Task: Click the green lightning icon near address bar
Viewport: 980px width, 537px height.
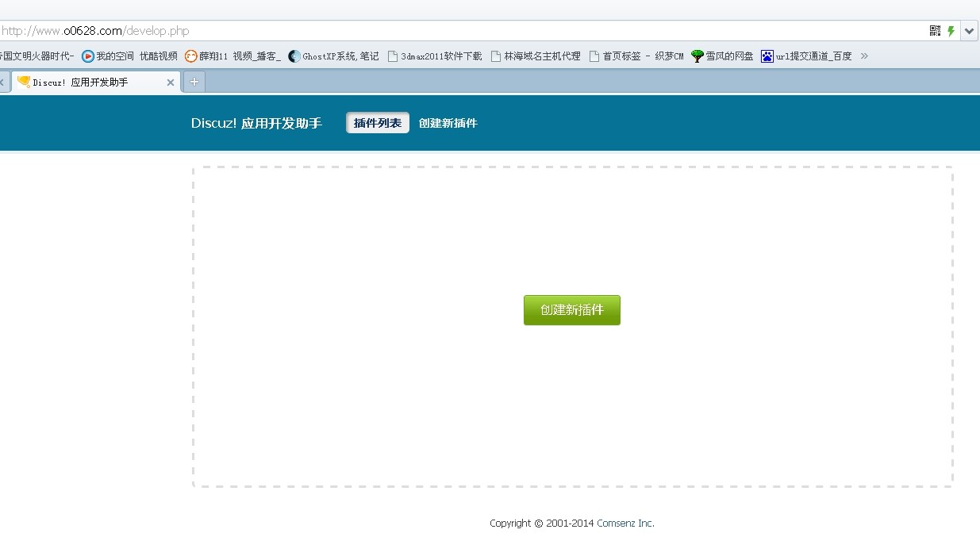Action: coord(950,30)
